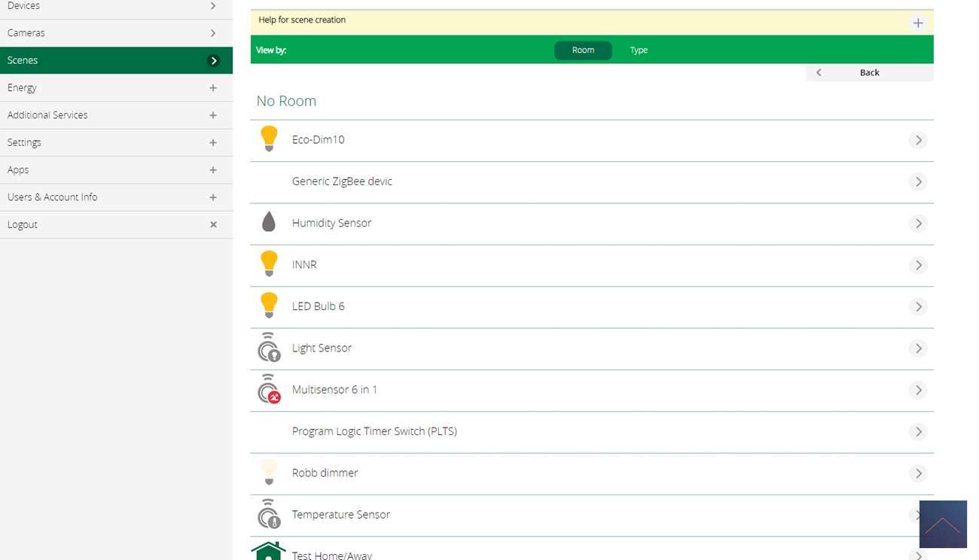Click the INNR light bulb icon

tap(269, 264)
